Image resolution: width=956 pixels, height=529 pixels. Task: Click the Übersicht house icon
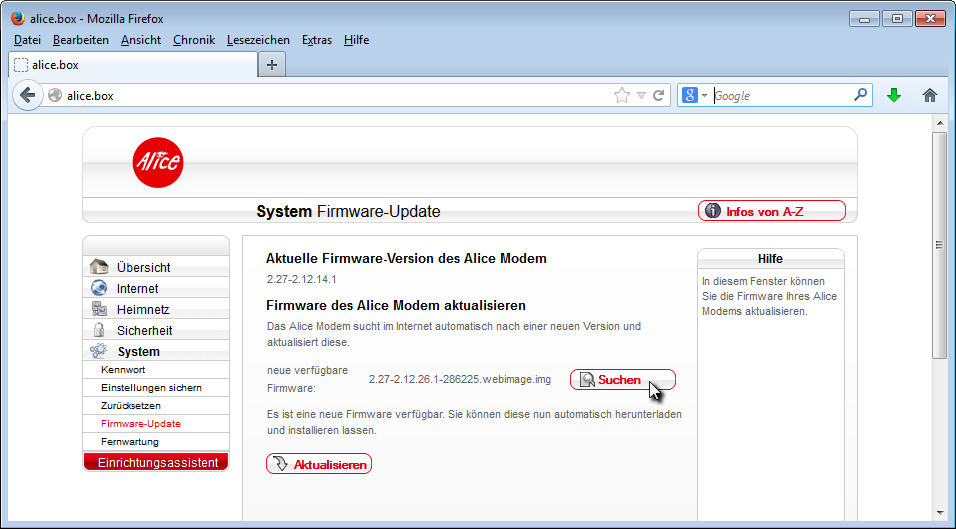pyautogui.click(x=99, y=267)
